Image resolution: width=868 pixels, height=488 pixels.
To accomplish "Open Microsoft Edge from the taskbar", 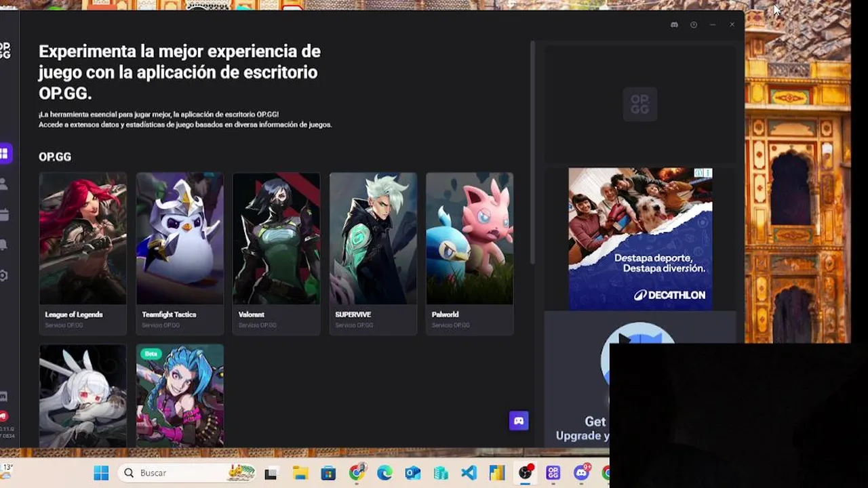I will click(x=384, y=473).
